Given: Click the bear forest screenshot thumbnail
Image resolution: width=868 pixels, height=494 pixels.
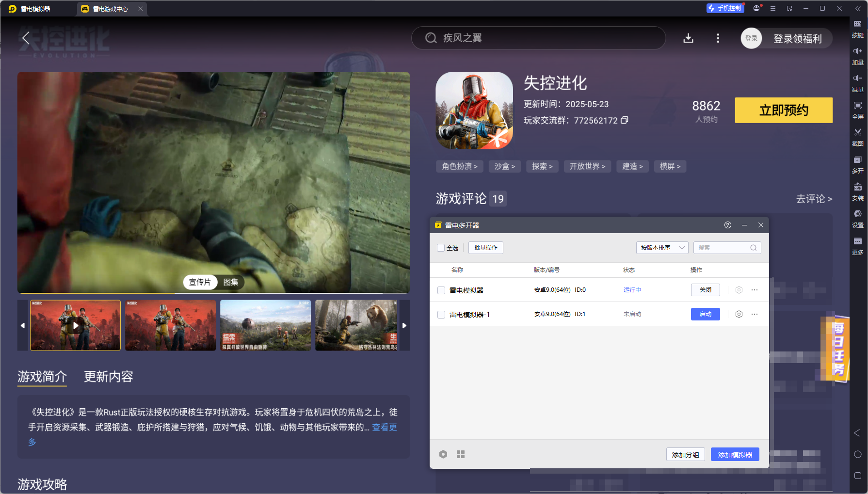Looking at the screenshot, I should [356, 325].
